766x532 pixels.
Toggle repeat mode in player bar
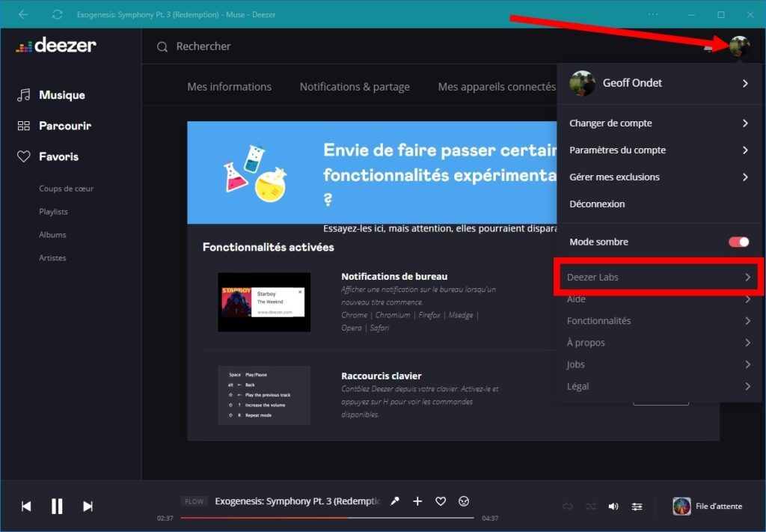pyautogui.click(x=568, y=507)
